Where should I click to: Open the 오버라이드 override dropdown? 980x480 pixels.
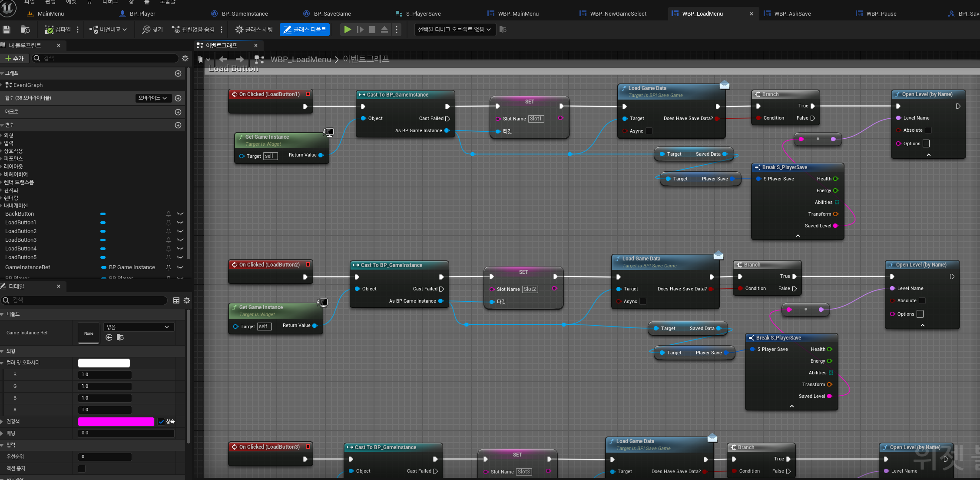(x=153, y=98)
